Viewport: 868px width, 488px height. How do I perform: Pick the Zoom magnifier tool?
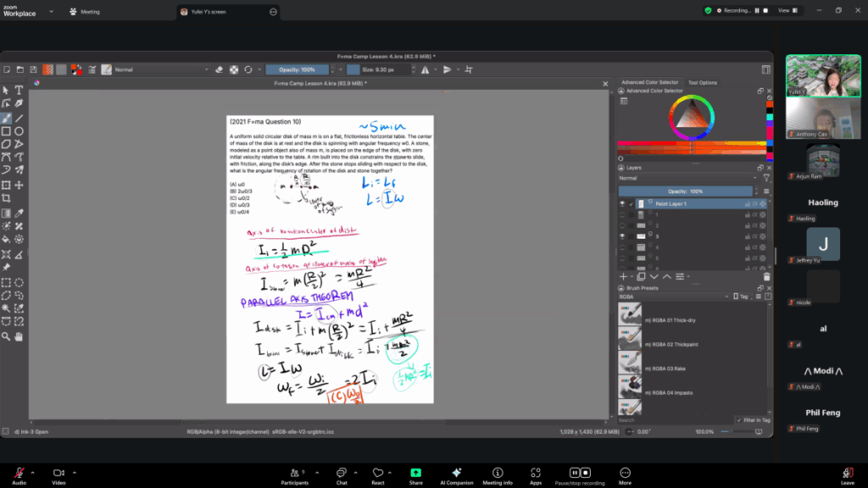(x=6, y=336)
